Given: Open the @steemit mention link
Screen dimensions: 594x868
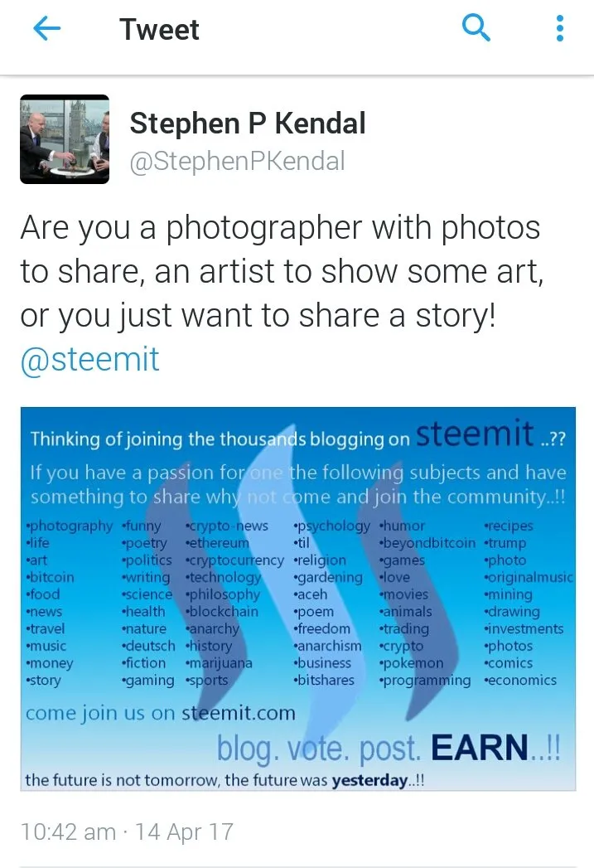Looking at the screenshot, I should (x=89, y=359).
